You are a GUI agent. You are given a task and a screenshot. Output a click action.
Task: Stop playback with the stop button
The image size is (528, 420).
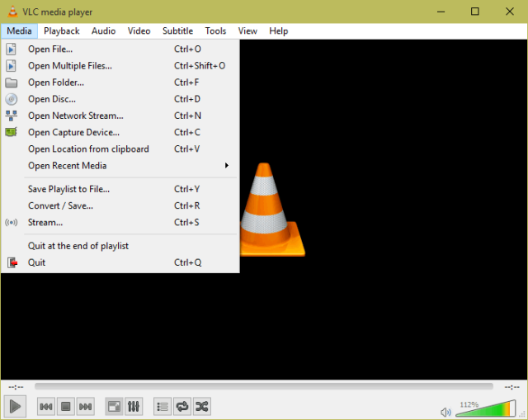tap(66, 407)
